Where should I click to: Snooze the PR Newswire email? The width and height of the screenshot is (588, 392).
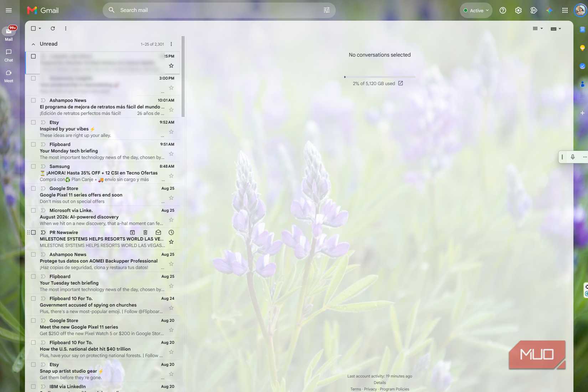coord(171,232)
